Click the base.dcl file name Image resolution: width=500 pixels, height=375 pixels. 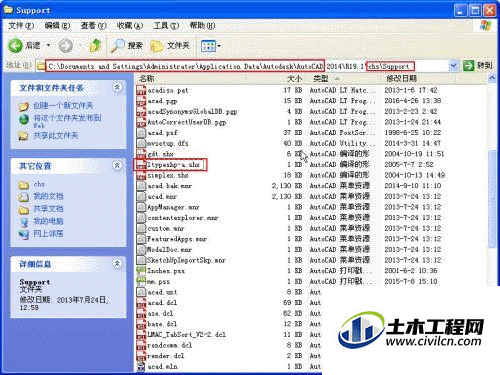click(x=162, y=324)
